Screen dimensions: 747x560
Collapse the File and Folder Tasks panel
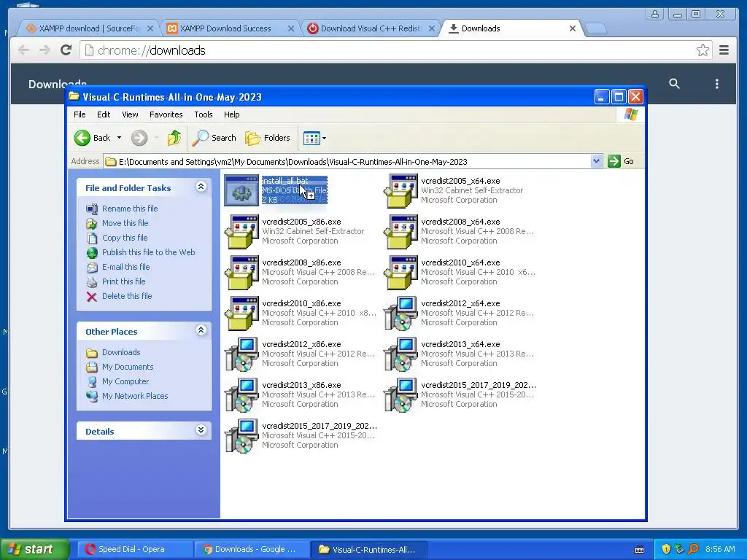pos(201,187)
